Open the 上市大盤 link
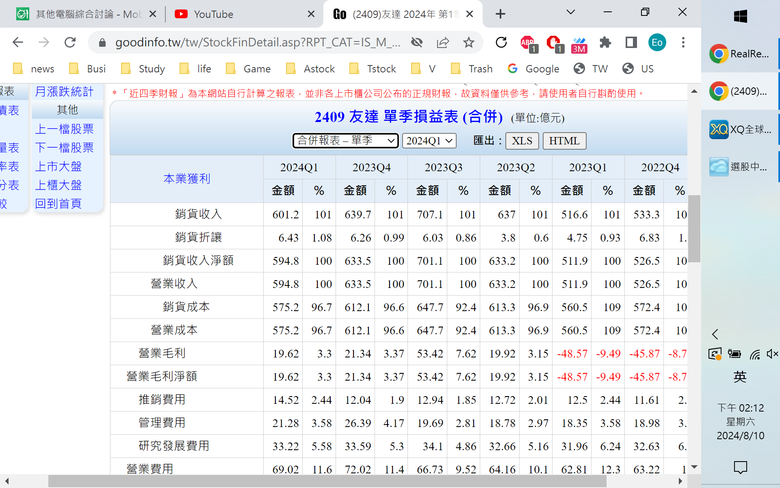The height and width of the screenshot is (488, 780). click(x=58, y=167)
